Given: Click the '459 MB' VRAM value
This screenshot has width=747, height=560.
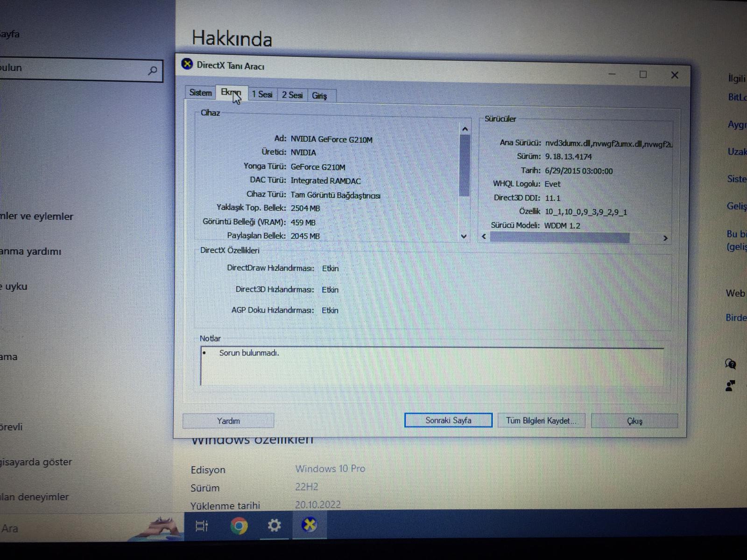Looking at the screenshot, I should click(303, 223).
